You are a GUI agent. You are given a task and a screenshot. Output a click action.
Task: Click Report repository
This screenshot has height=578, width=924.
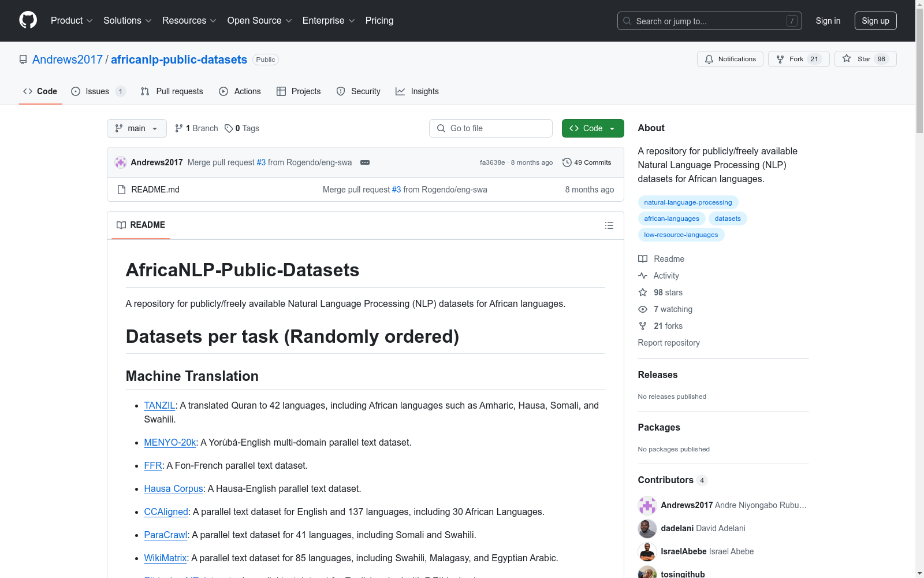[669, 343]
